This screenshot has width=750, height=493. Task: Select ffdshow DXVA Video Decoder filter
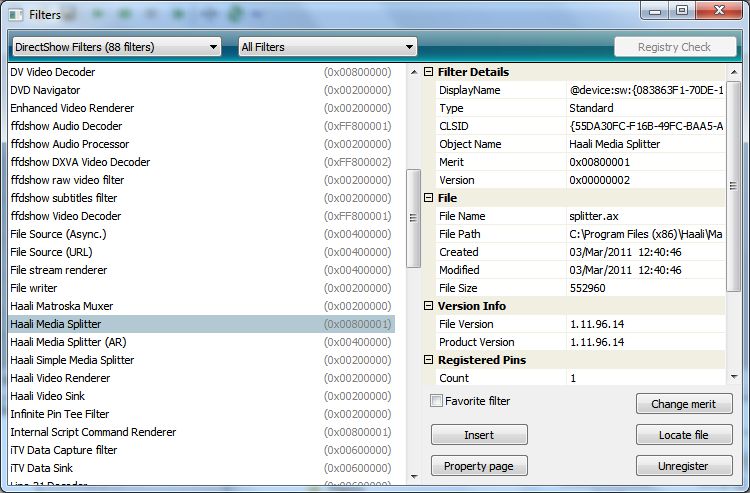(x=201, y=162)
